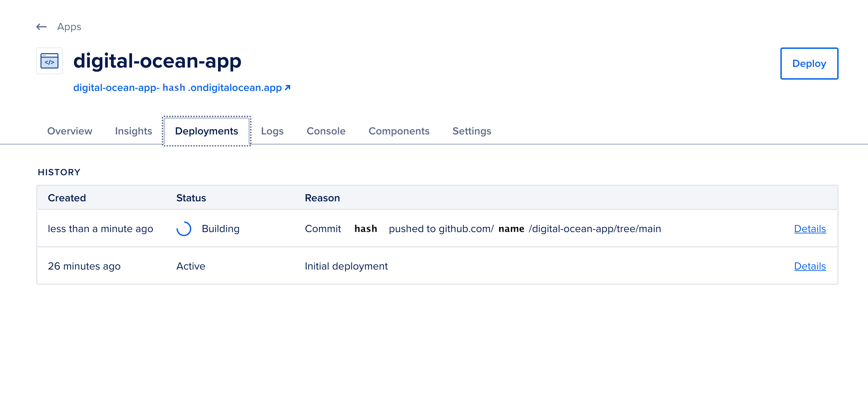Screen dimensions: 868x408
Task: Open Details for the Initial deployment
Action: 810,266
